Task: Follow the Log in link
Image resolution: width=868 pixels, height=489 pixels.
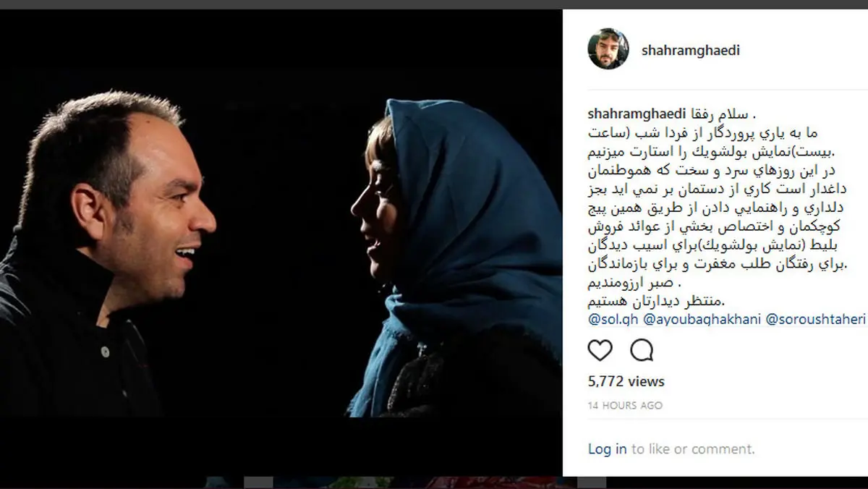Action: pyautogui.click(x=608, y=449)
